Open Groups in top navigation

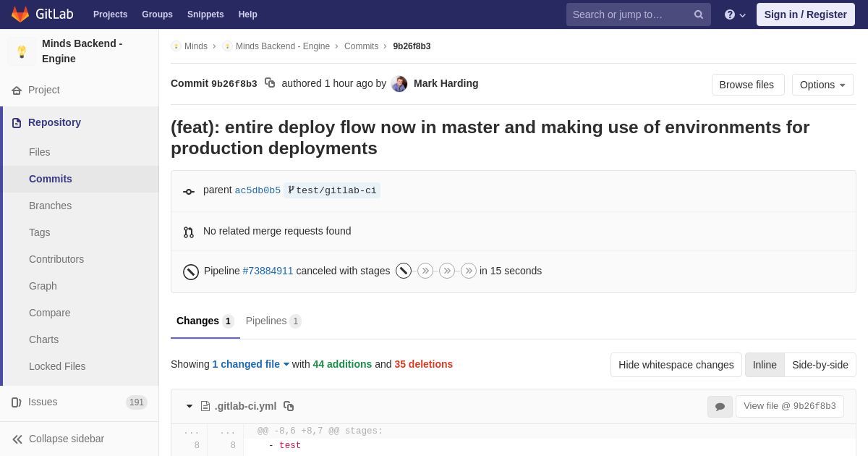157,14
